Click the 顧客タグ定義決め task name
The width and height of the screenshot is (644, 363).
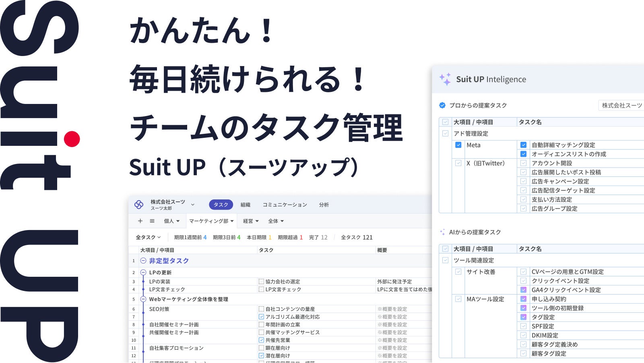point(555,344)
